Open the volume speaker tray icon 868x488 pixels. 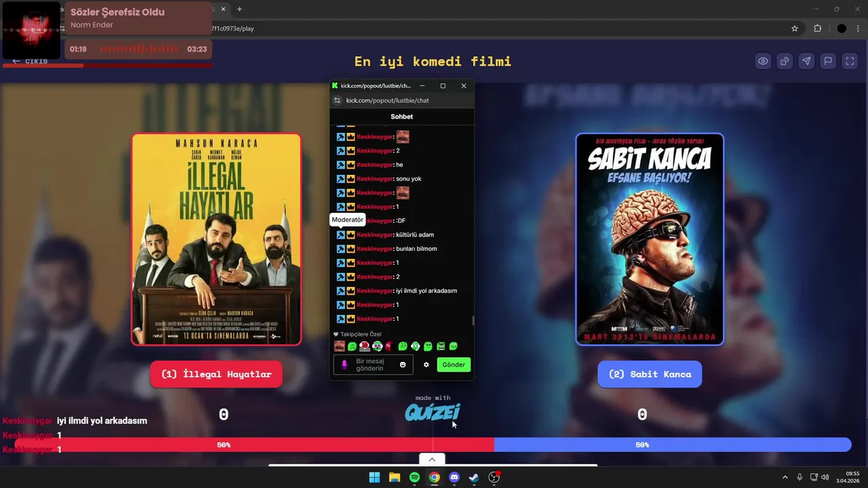pos(825,477)
